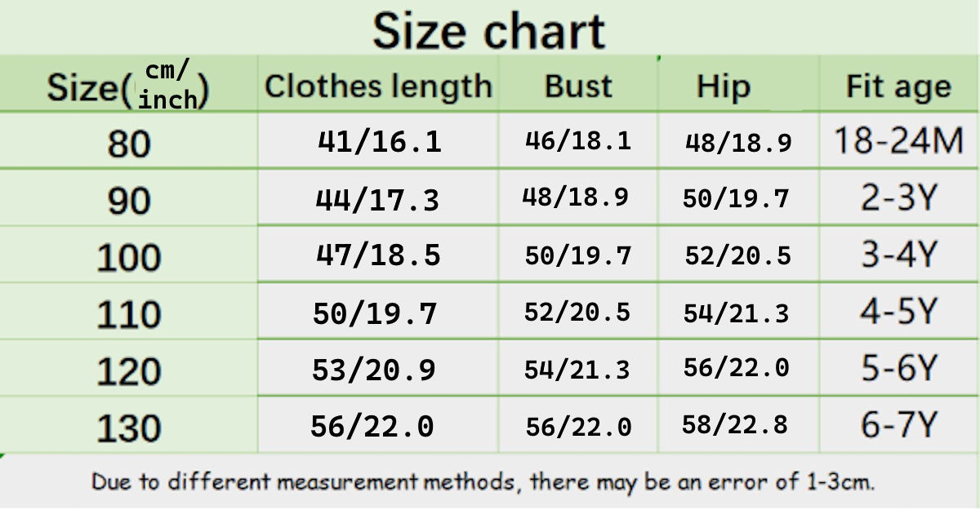Click the "Size chart" title

pos(488,31)
